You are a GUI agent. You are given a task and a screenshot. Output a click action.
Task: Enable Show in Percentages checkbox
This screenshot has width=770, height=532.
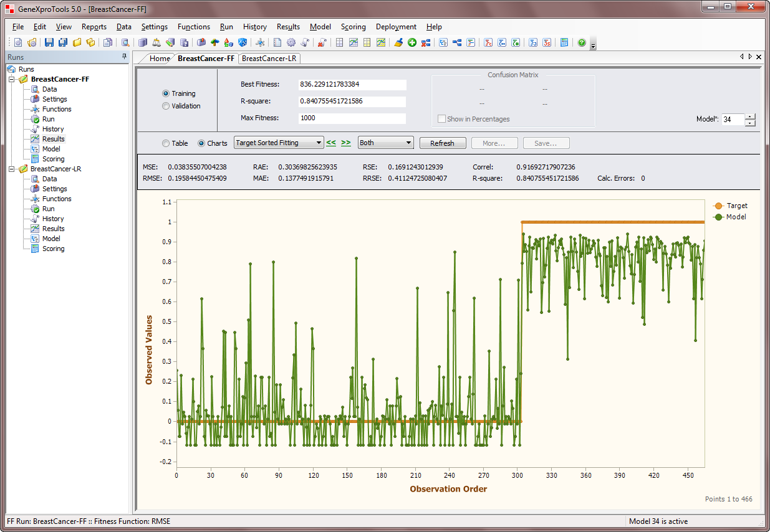click(442, 119)
